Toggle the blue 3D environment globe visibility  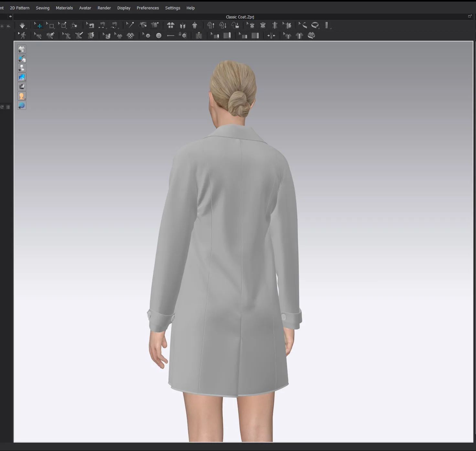click(22, 105)
